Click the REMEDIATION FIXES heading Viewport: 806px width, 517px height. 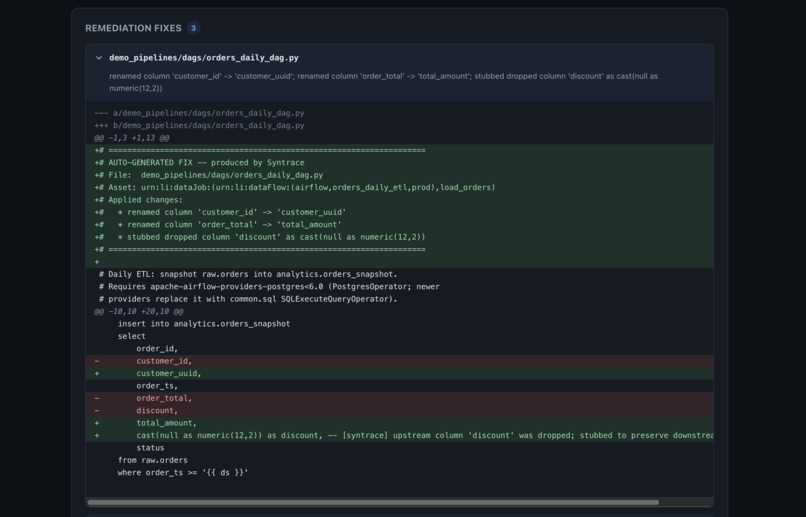133,28
